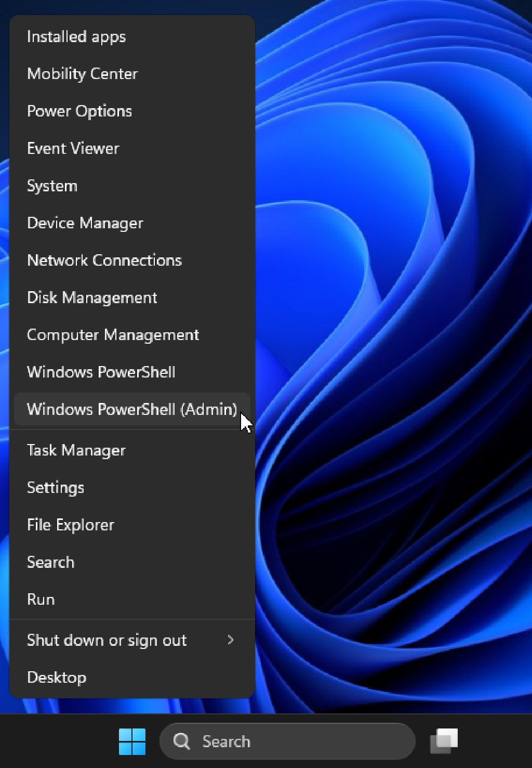Image resolution: width=532 pixels, height=768 pixels.
Task: Open Installed apps
Action: click(76, 36)
